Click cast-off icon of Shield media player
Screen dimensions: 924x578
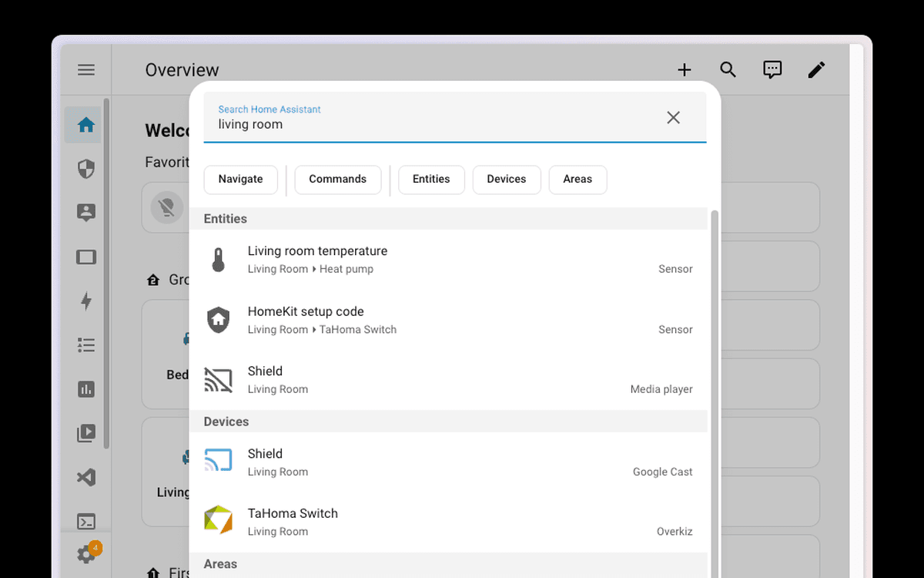point(219,380)
